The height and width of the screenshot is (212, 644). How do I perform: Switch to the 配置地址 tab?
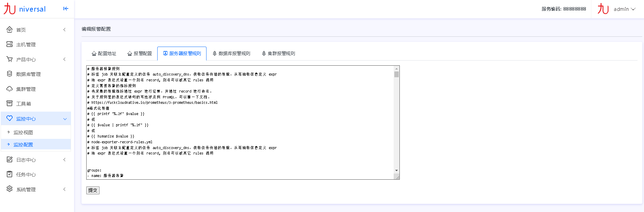(x=104, y=53)
